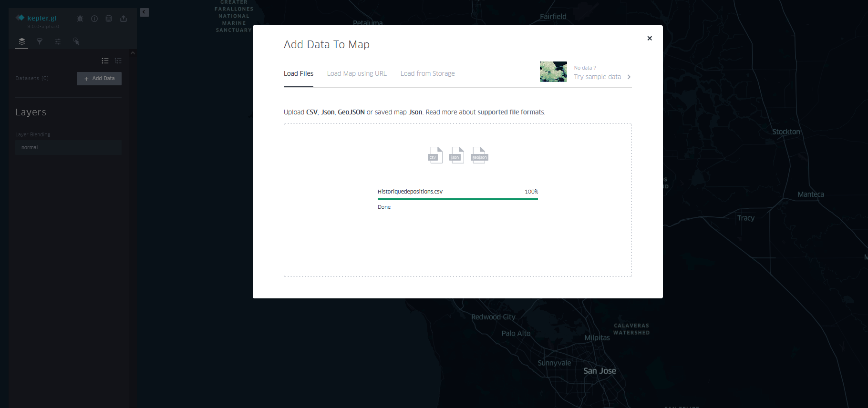Select list view layer panel icon
Screen dimensions: 868x408
105,61
